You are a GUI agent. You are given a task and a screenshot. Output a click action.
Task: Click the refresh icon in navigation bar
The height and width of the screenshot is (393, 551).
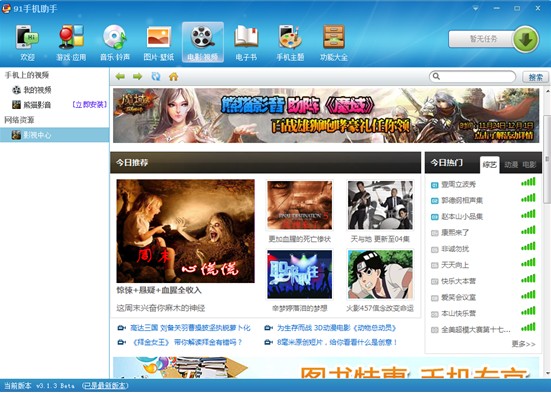(x=156, y=76)
